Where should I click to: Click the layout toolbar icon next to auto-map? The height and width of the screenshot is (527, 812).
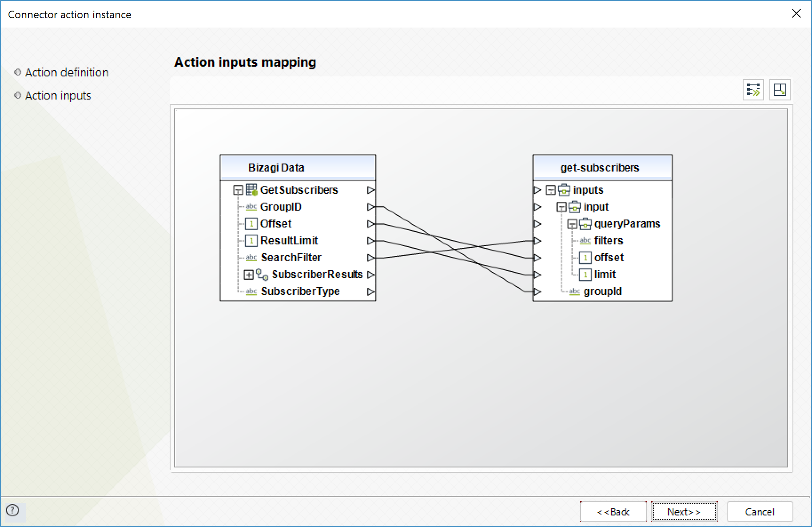pyautogui.click(x=780, y=90)
